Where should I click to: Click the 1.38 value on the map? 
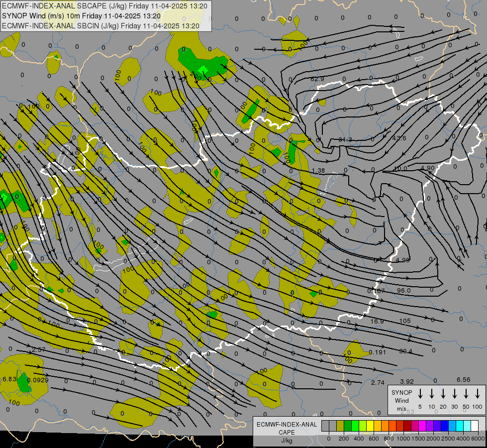(318, 170)
